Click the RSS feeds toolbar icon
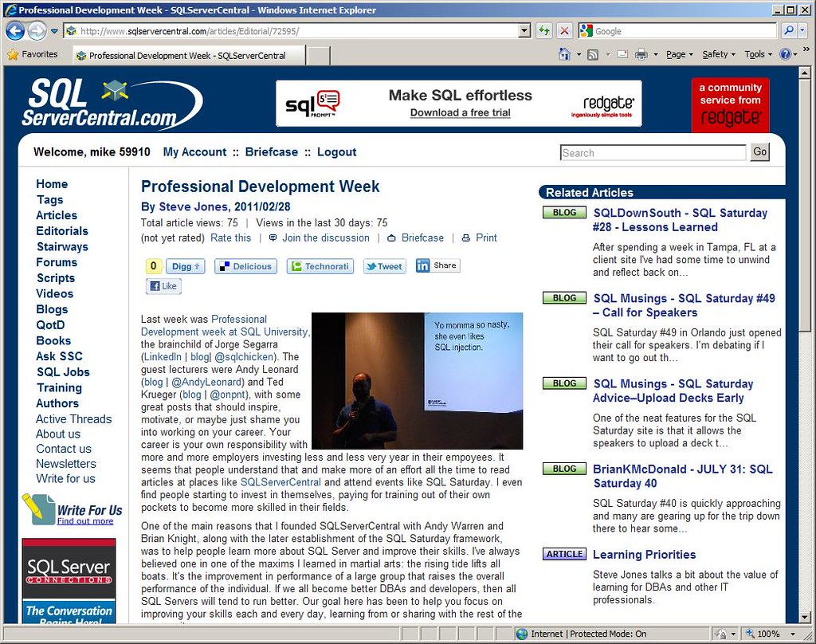 (593, 55)
